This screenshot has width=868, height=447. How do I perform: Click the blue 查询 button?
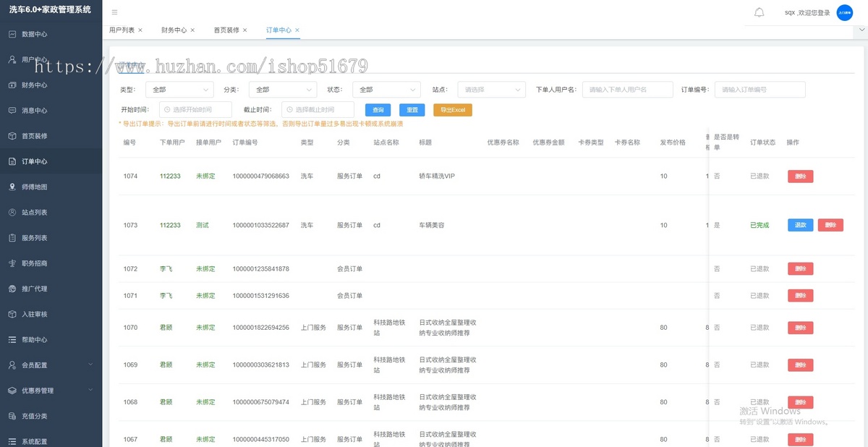point(378,110)
